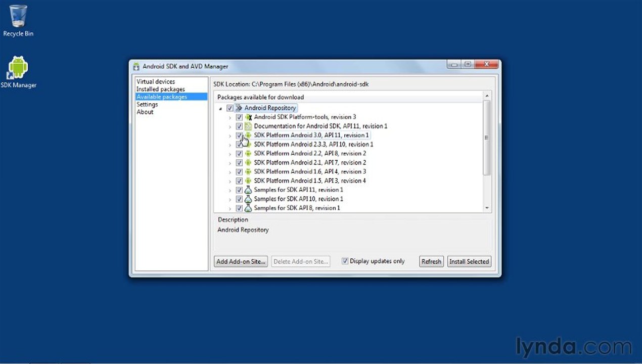Screen dimensions: 642x364
Task: Uncheck SDK Platform Android 3.0 checkbox
Action: 239,135
